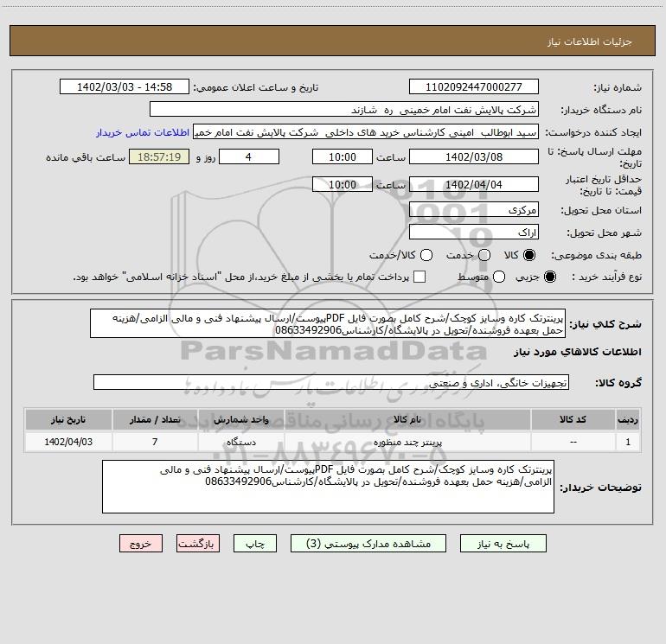Image resolution: width=666 pixels, height=644 pixels.
Task: Click the delivery city field اراک
Action: [x=474, y=233]
